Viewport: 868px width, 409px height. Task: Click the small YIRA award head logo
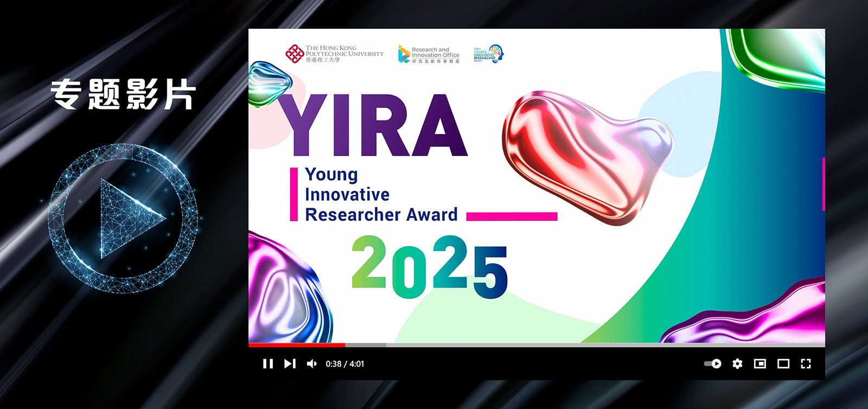489,54
